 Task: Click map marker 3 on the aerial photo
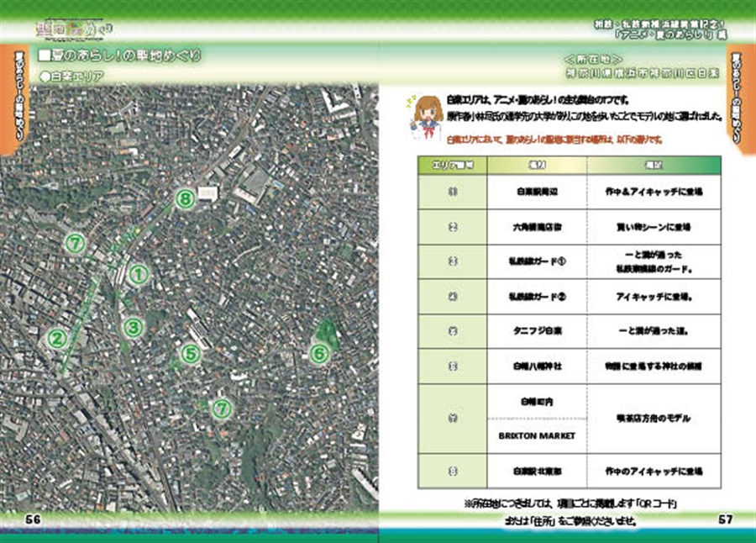133,328
